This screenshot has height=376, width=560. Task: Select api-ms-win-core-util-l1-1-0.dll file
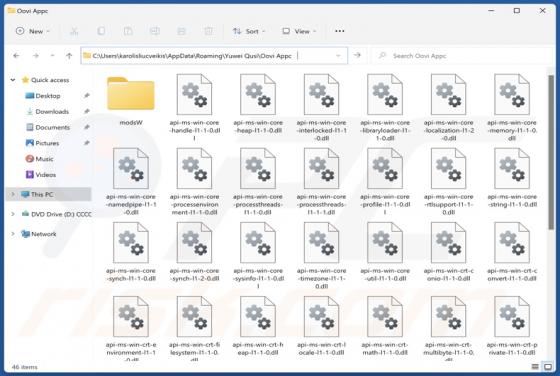[385, 252]
